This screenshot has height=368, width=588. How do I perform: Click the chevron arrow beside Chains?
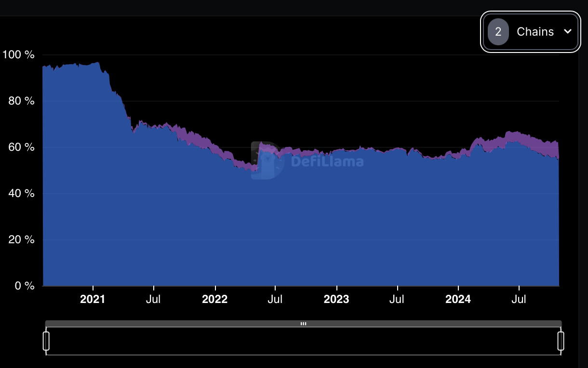(x=567, y=32)
